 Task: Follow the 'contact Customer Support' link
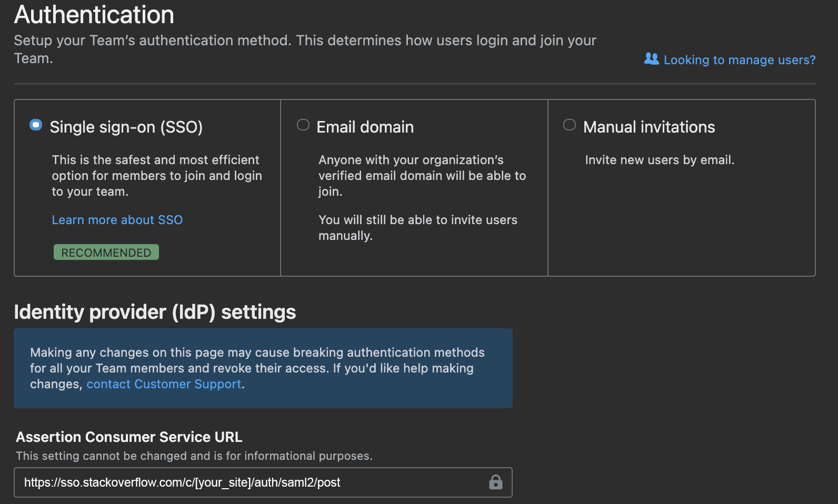[164, 384]
